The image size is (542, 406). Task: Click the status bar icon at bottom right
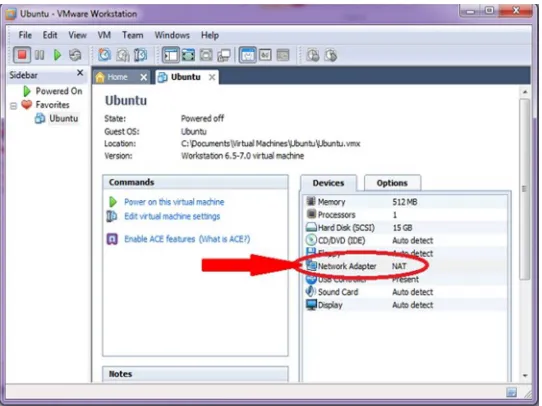(511, 392)
